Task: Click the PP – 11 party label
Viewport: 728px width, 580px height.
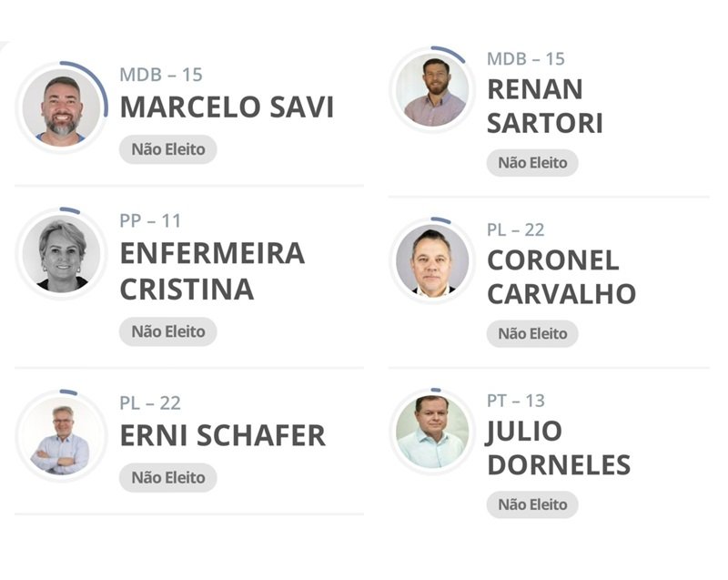Action: [150, 221]
